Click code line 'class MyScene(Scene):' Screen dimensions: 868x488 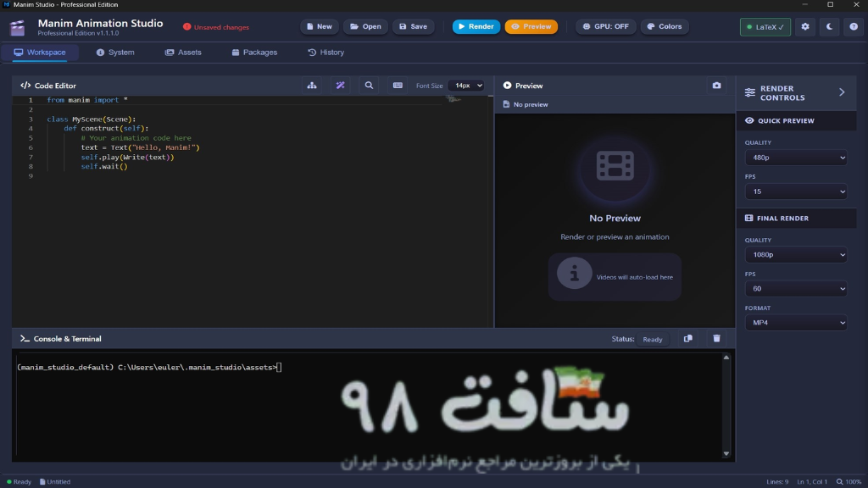(x=92, y=119)
